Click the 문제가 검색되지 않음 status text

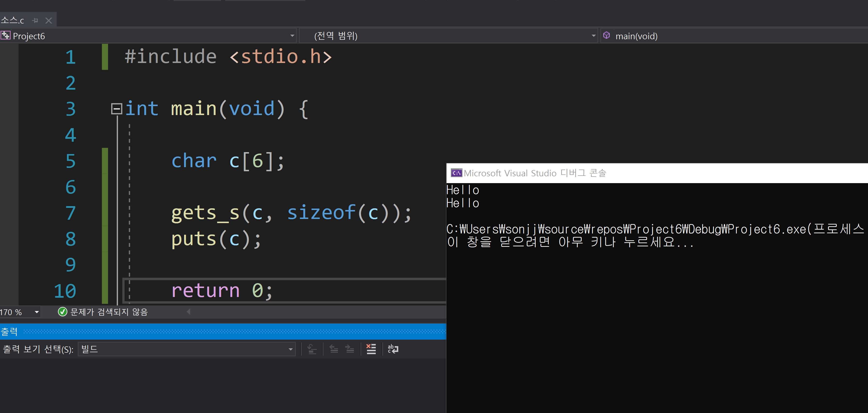[x=109, y=312]
